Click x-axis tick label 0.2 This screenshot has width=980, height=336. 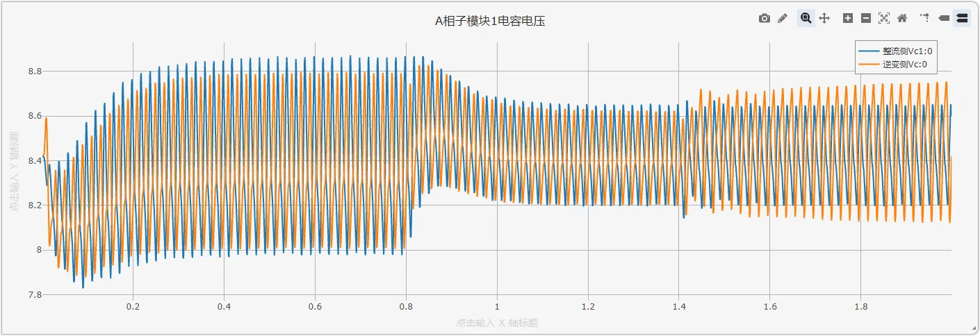(x=133, y=306)
